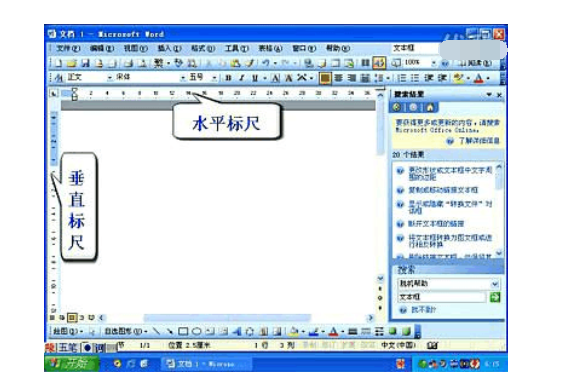Open the 绘图 (Draw) menu on the drawing toolbar

point(68,331)
